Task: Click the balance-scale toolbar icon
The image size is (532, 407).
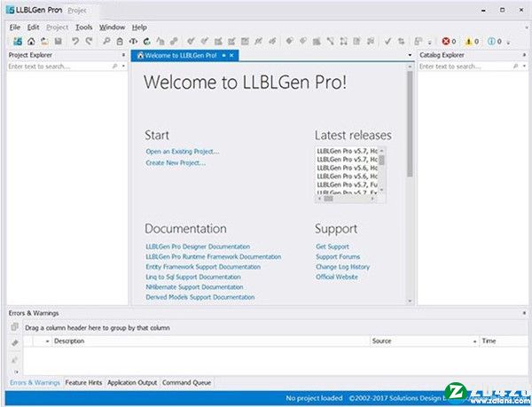Action: coord(133,42)
